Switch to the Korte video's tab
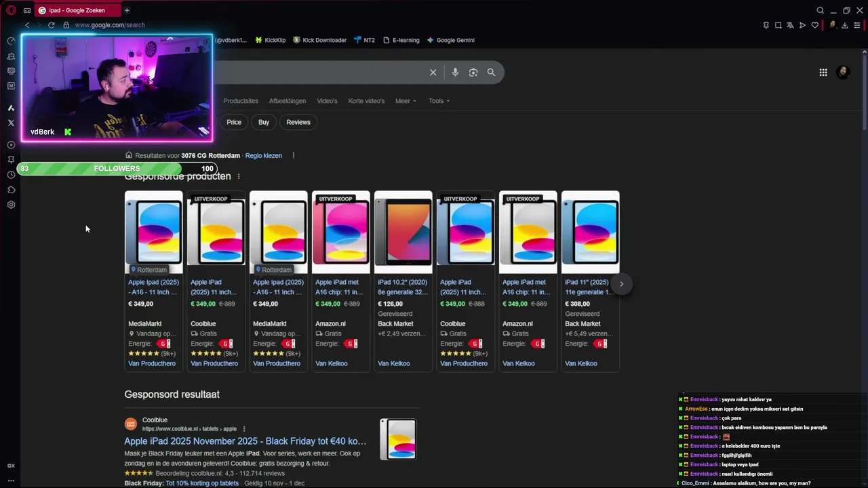 click(x=366, y=101)
